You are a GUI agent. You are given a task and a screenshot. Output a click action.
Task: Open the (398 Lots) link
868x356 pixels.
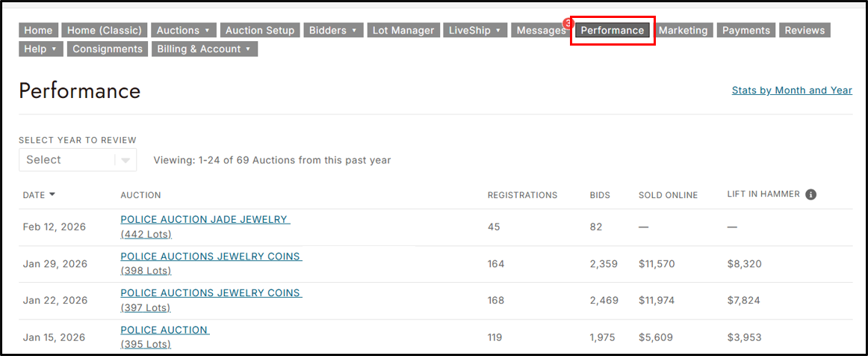pyautogui.click(x=146, y=271)
